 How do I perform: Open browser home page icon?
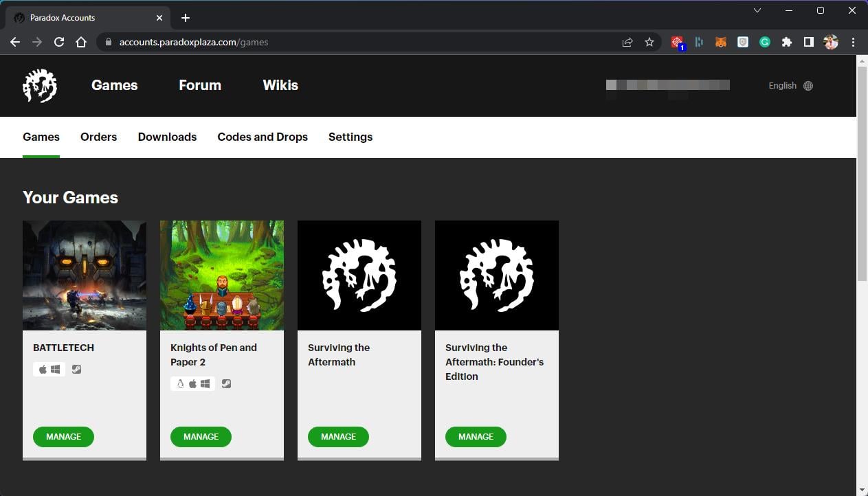coord(81,42)
